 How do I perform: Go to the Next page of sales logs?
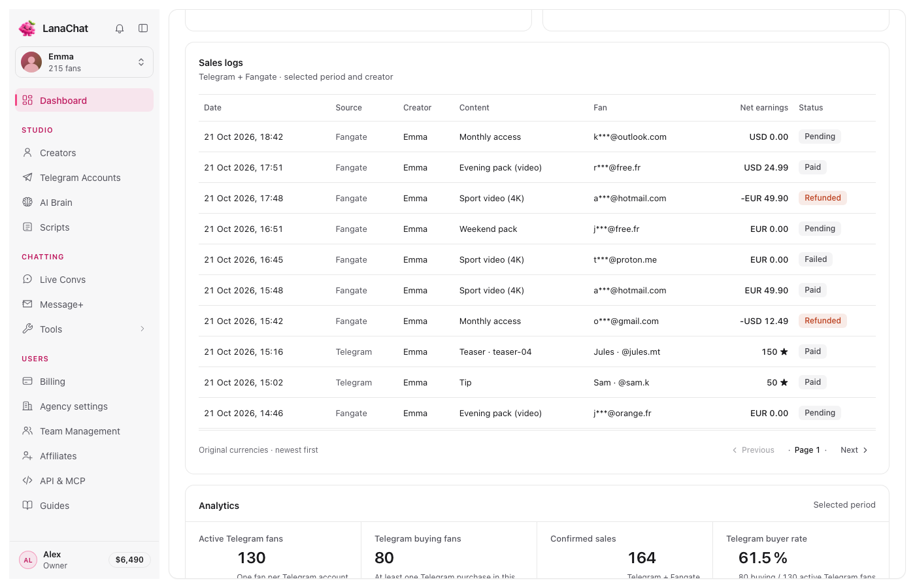tap(854, 450)
